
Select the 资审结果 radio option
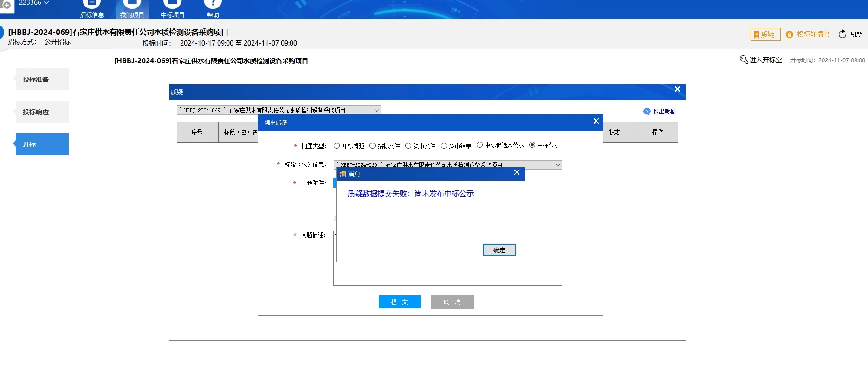click(x=444, y=146)
